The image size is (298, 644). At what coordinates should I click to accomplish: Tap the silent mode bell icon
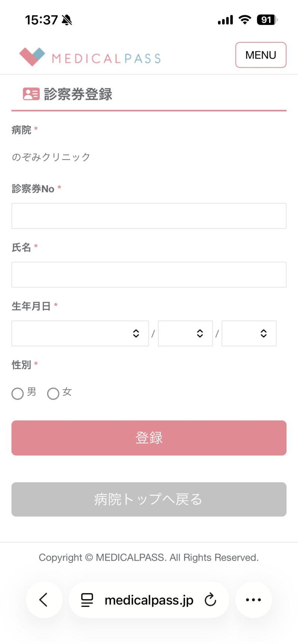click(x=67, y=20)
